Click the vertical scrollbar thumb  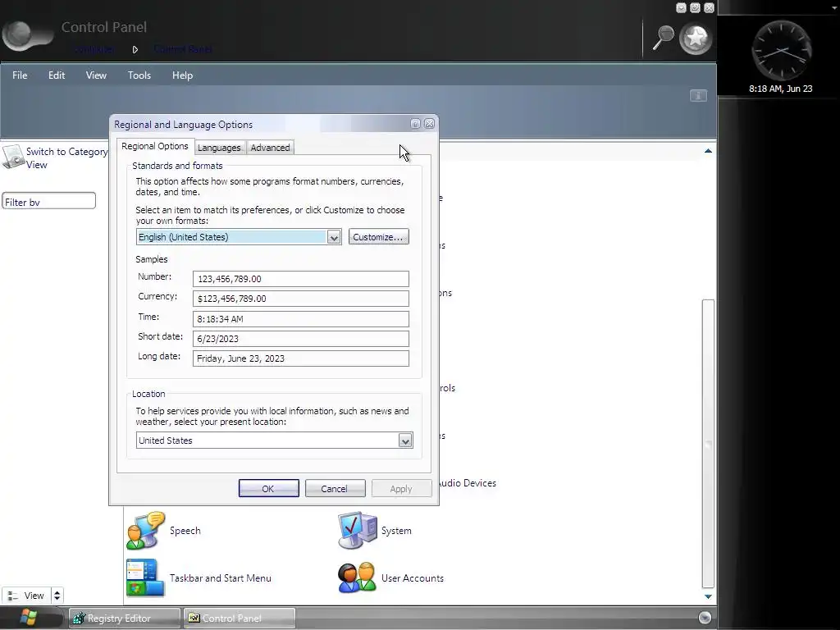tap(708, 444)
